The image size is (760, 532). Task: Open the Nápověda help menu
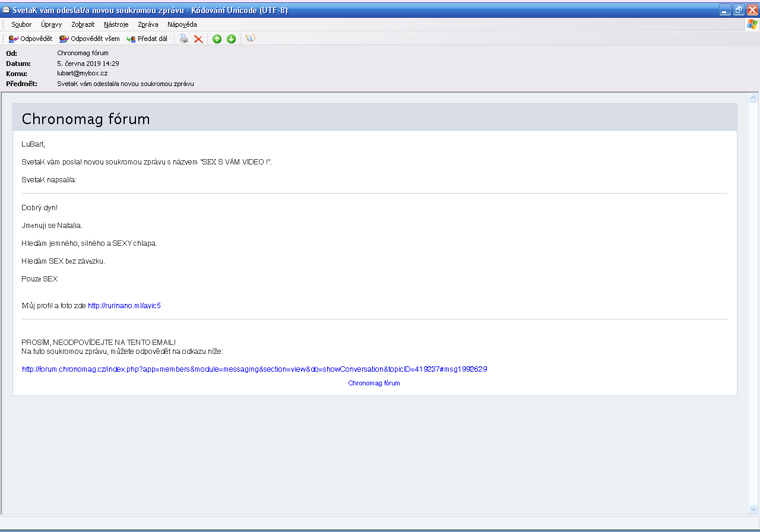[x=182, y=24]
